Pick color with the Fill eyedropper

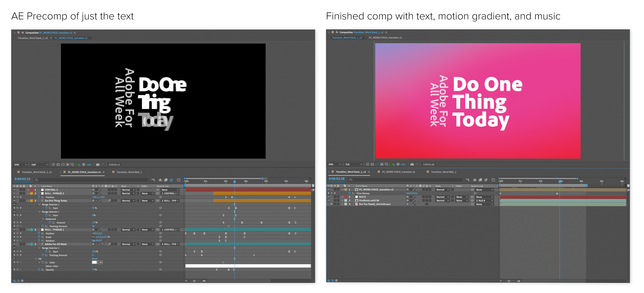click(x=100, y=262)
